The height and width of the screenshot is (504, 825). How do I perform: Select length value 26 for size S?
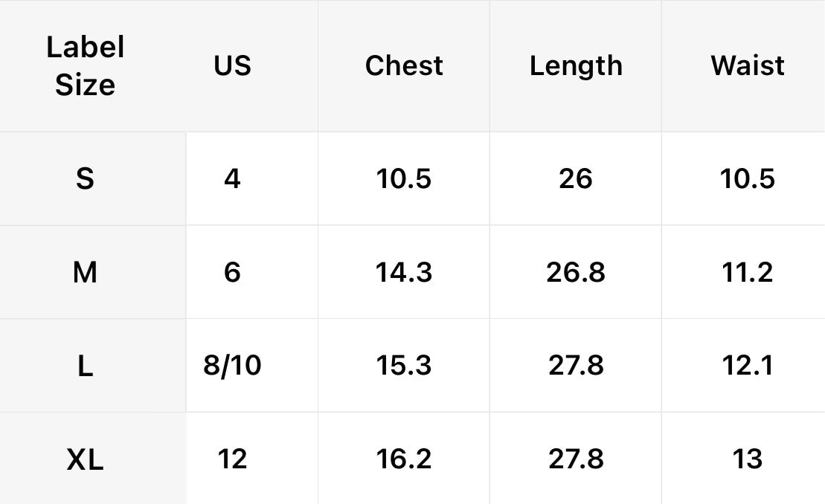pos(576,179)
